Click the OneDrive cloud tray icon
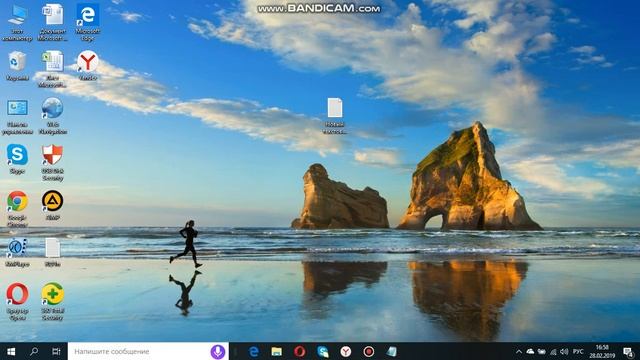640x360 pixels. click(x=530, y=351)
